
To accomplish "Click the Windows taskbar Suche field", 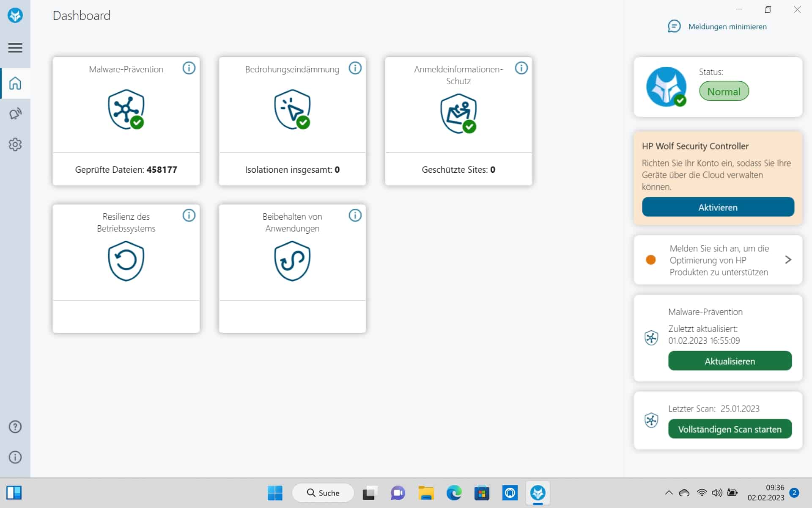I will pyautogui.click(x=323, y=493).
